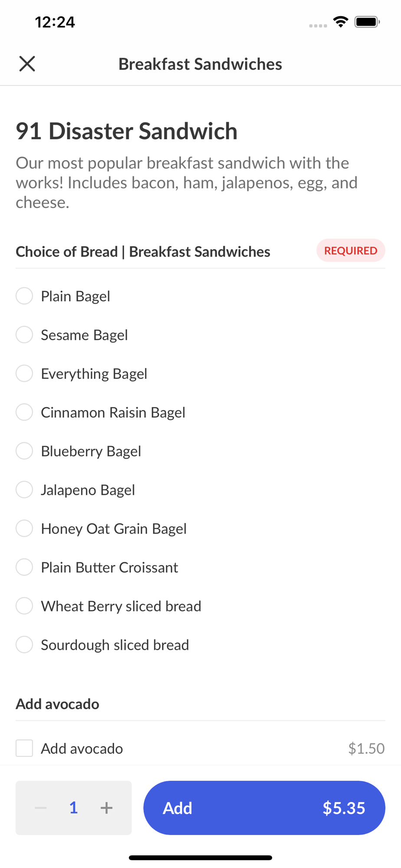Choose Sesame Bagel as bread
Image resolution: width=401 pixels, height=868 pixels.
pyautogui.click(x=24, y=335)
